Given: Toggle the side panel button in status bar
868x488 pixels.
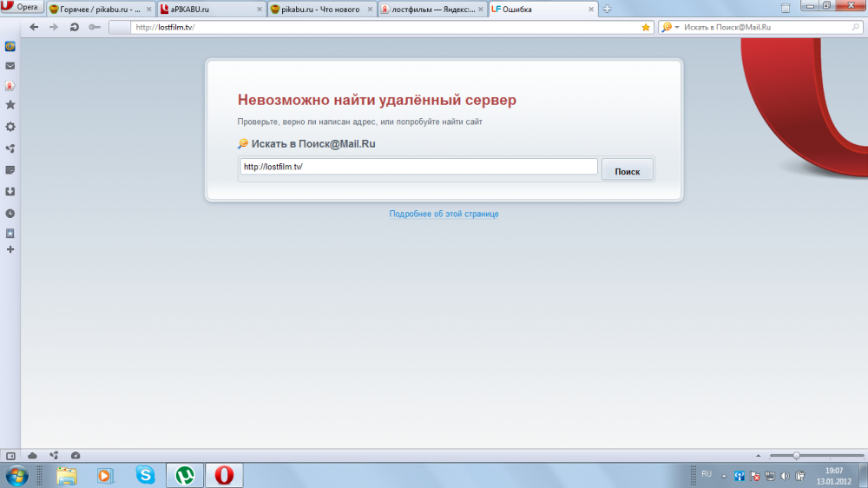Looking at the screenshot, I should pyautogui.click(x=11, y=455).
